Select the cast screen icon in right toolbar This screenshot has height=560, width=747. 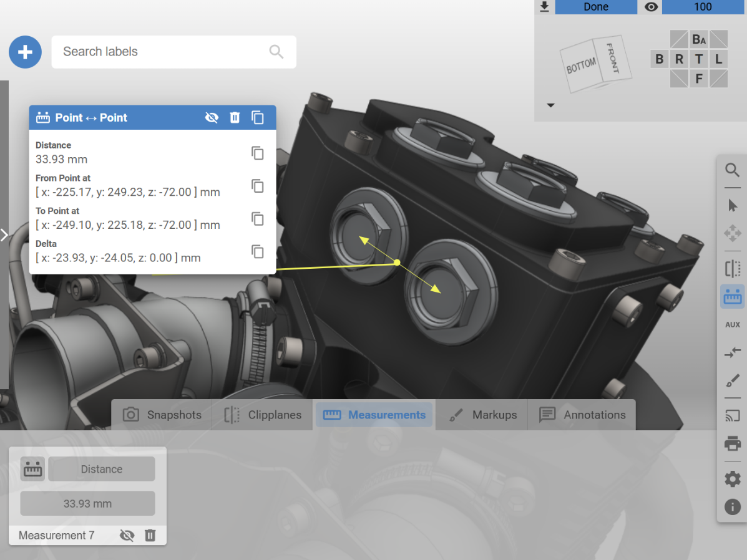tap(732, 416)
